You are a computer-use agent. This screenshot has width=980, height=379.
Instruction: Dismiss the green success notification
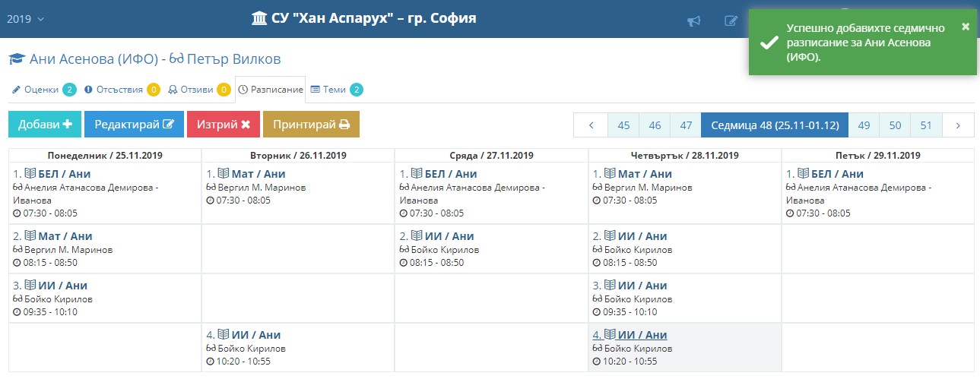click(x=966, y=27)
